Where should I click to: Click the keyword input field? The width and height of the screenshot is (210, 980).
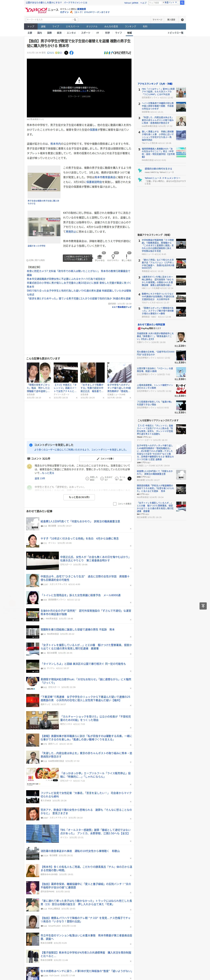(49, 20)
